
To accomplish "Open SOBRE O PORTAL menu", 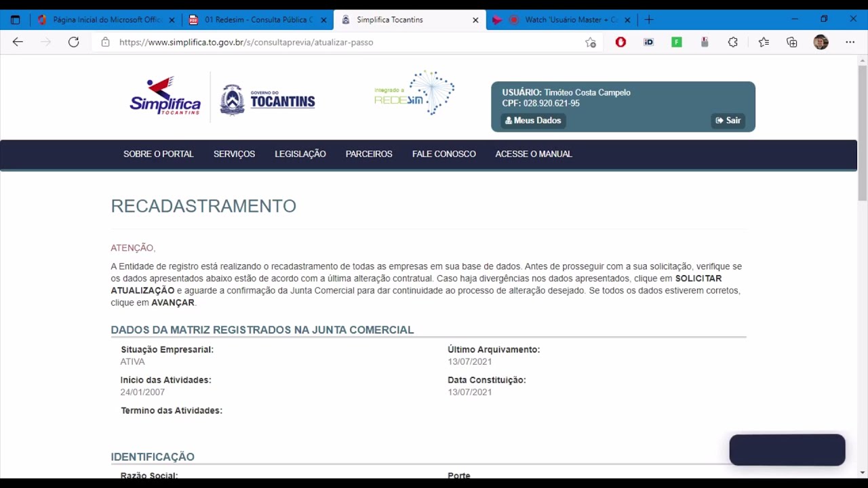I will [159, 154].
